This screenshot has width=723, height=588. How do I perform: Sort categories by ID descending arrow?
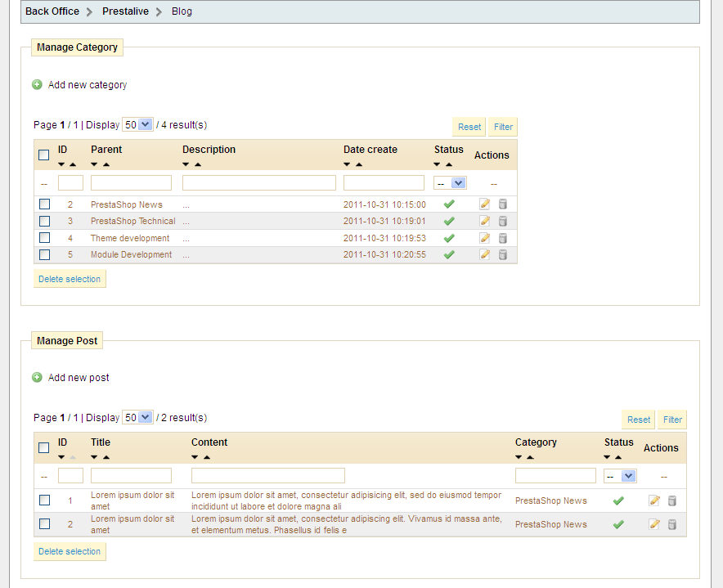[x=62, y=165]
